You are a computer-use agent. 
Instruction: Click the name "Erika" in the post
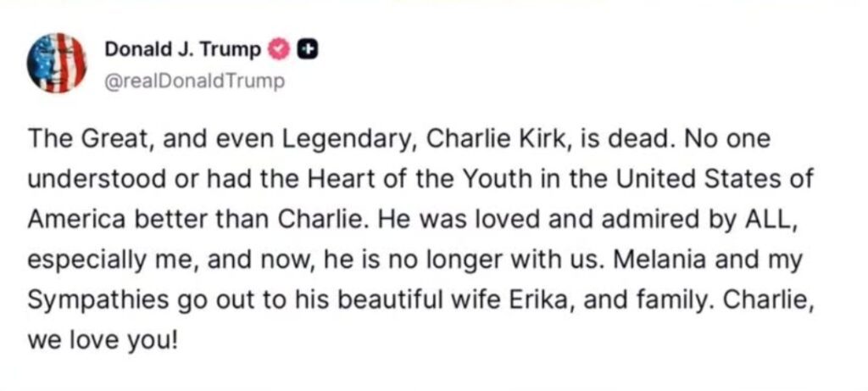click(593, 300)
